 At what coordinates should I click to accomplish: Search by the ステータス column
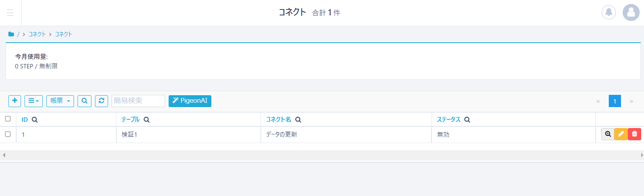point(467,120)
